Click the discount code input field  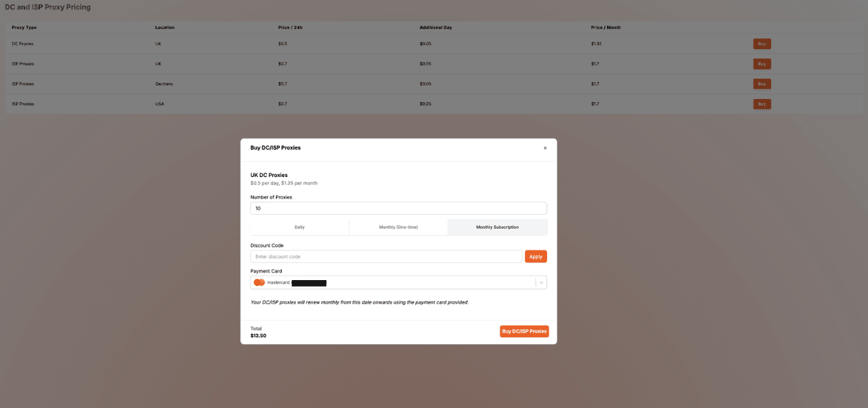(x=386, y=257)
